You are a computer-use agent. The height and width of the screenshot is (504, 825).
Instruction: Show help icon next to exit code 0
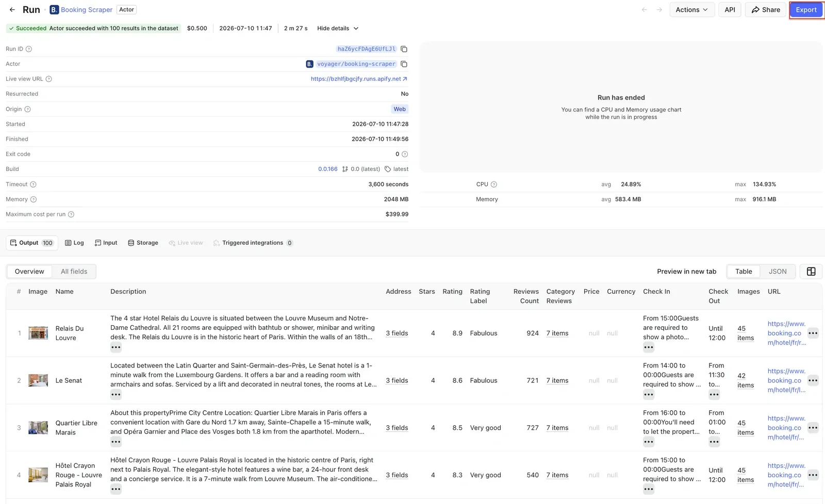point(405,154)
